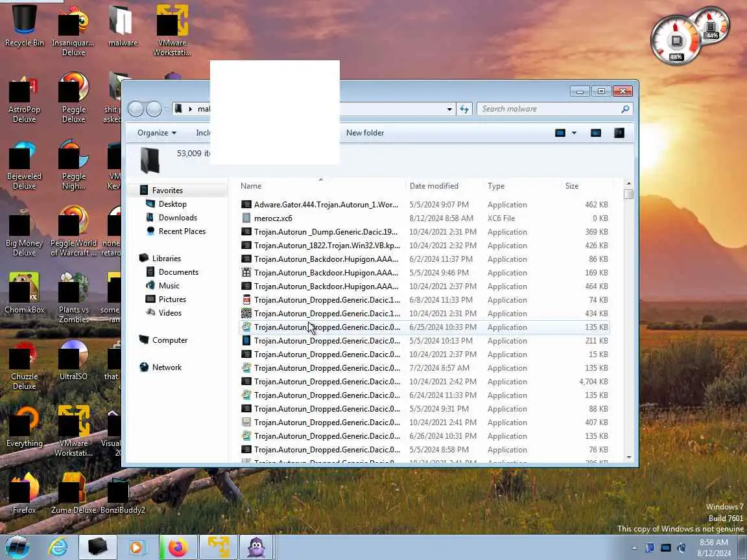Open BonziBuddy2 desktop shortcut
This screenshot has height=560, width=747.
tap(123, 493)
